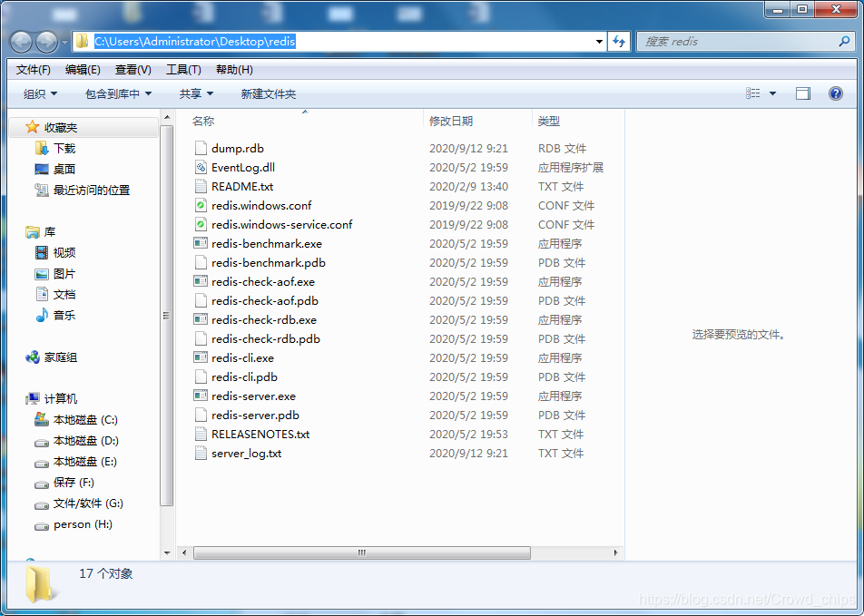
Task: Toggle the preview pane button
Action: tap(803, 93)
